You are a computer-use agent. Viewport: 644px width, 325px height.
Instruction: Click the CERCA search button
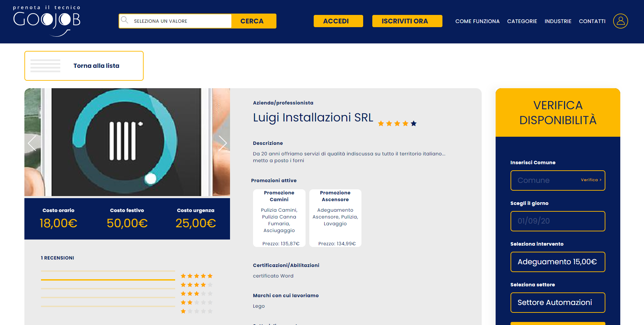click(254, 21)
